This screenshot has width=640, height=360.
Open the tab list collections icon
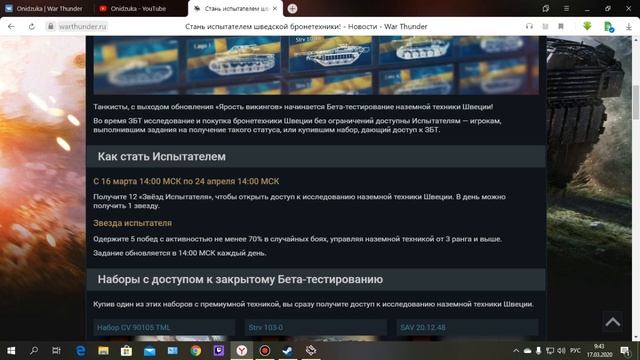(546, 9)
